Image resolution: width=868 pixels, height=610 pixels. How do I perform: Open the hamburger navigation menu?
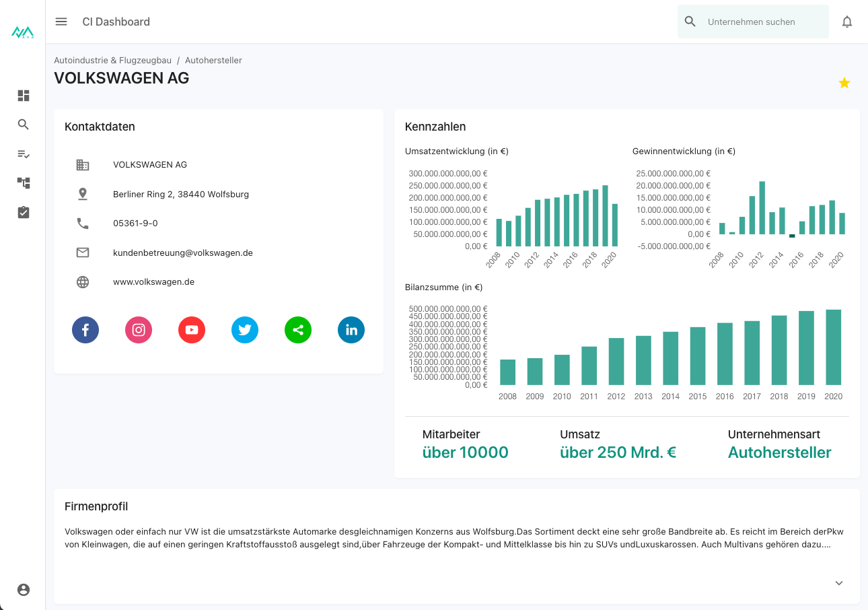[x=61, y=22]
